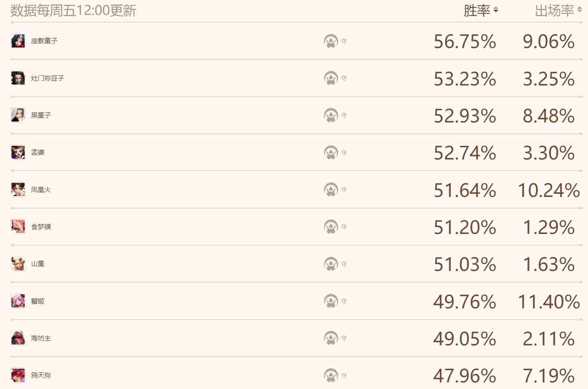Click the 56.75% win rate value
This screenshot has height=389, width=588.
(465, 42)
